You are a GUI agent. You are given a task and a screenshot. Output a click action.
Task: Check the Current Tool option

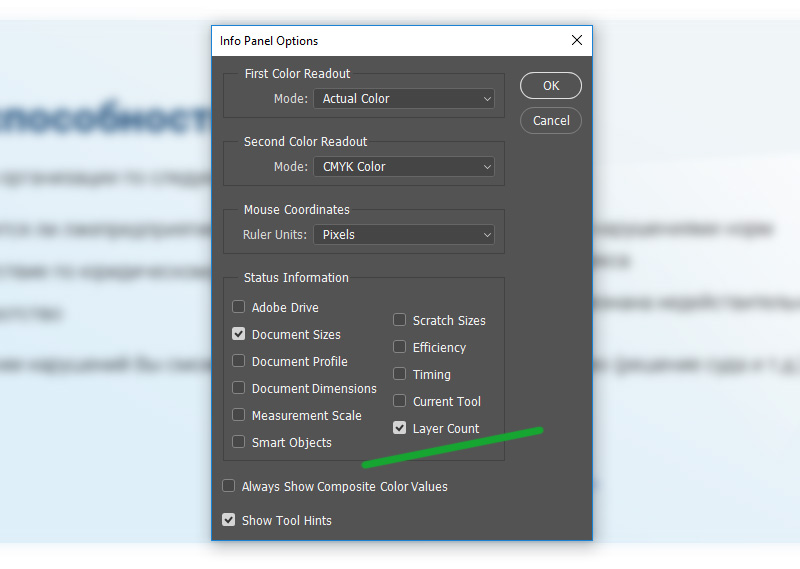coord(400,402)
